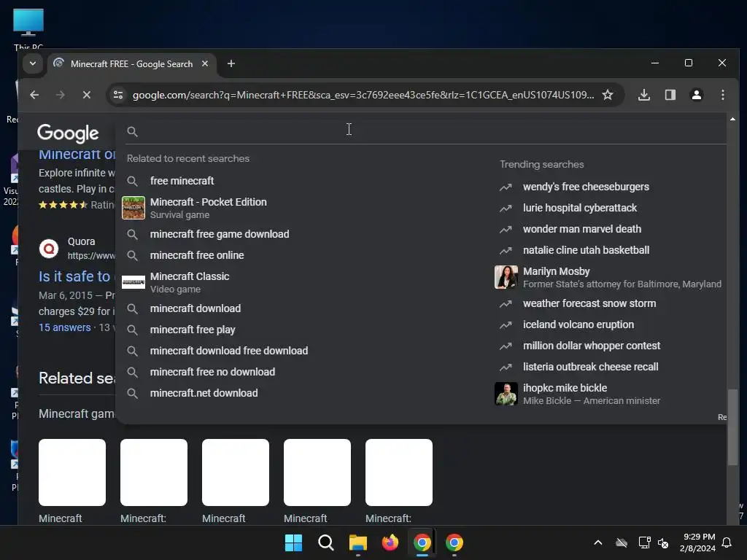Open the Quora favicon result
The height and width of the screenshot is (560, 747).
49,249
